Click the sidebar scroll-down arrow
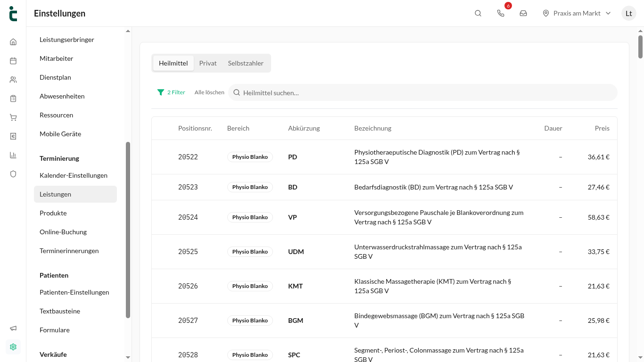644x362 pixels. pos(128,357)
